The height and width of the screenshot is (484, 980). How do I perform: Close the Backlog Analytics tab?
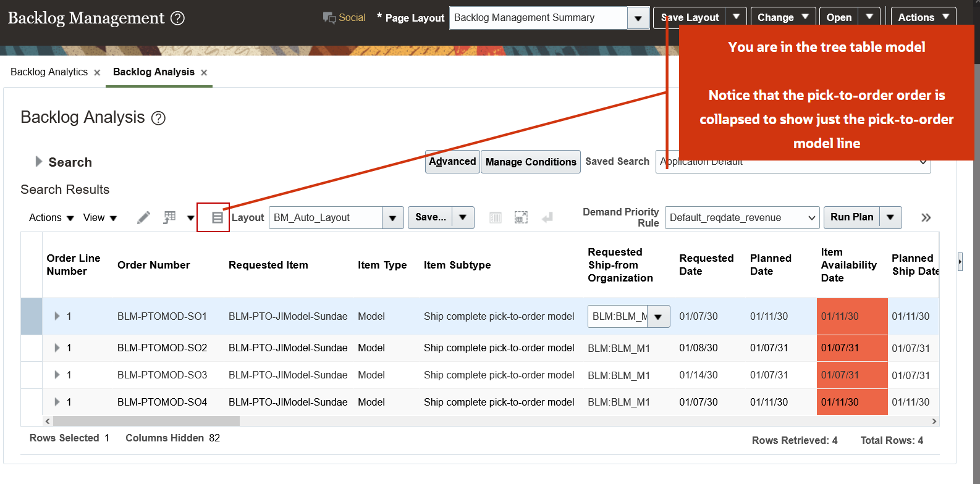tap(97, 73)
